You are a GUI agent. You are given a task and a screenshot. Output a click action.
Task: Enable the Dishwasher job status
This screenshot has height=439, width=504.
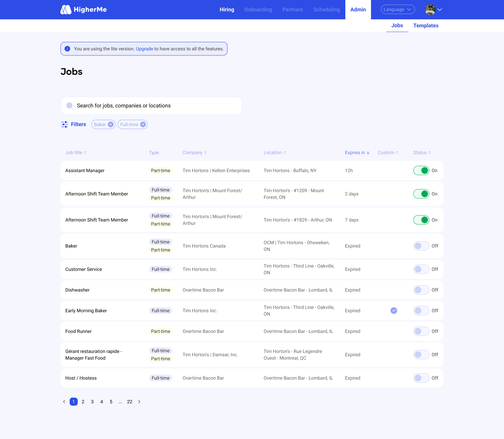pos(421,290)
